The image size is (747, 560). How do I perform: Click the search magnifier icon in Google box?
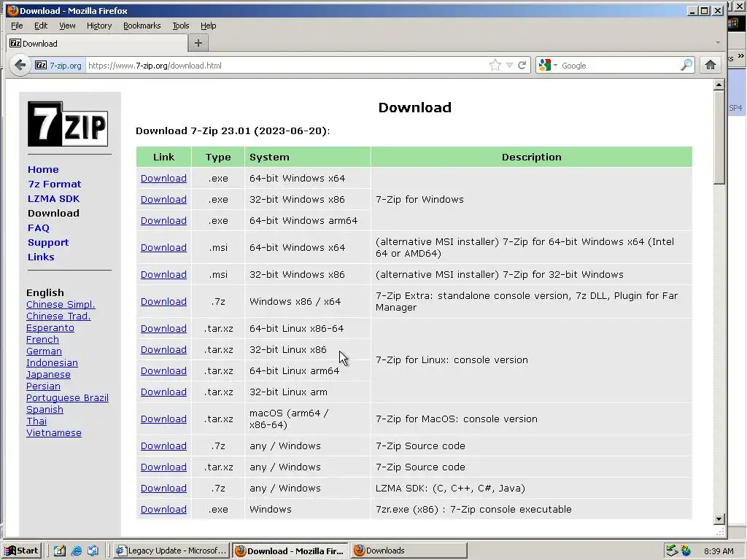tap(686, 65)
